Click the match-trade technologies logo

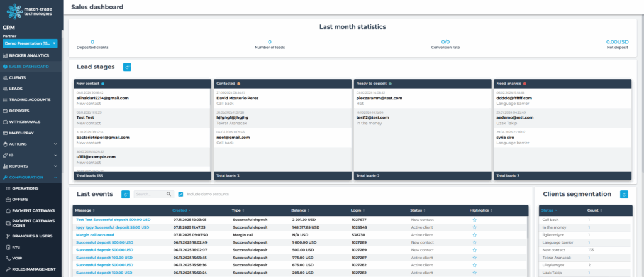click(x=31, y=11)
